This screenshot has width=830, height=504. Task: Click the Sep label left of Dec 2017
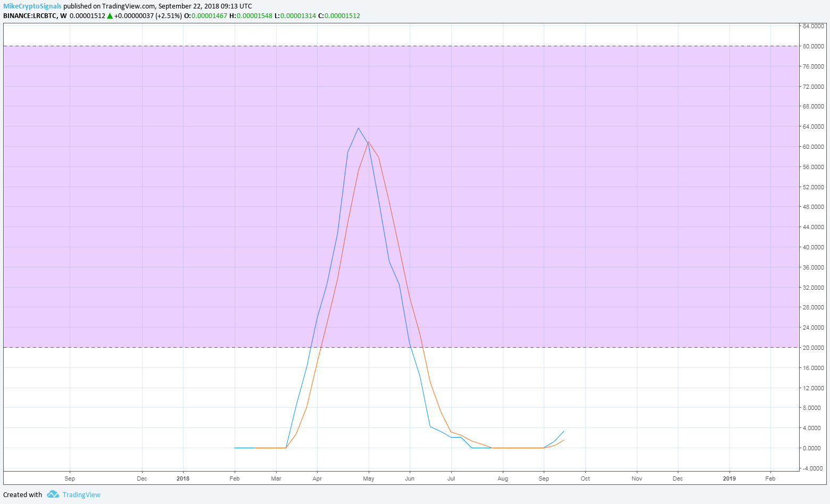[x=70, y=478]
